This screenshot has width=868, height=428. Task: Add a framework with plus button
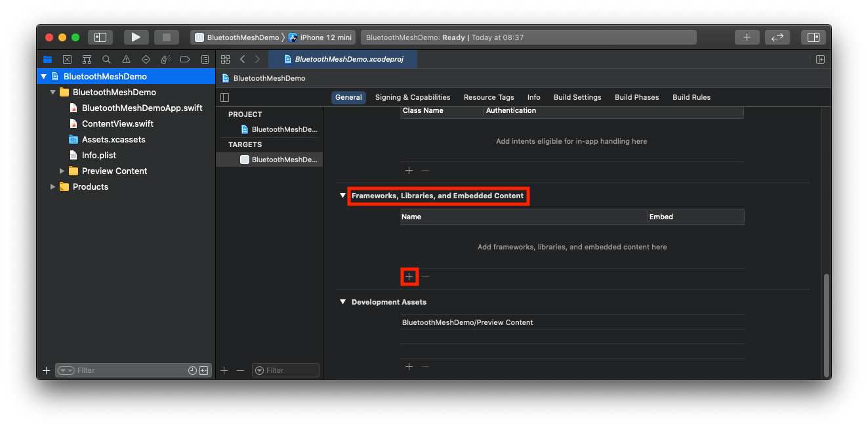(x=409, y=277)
